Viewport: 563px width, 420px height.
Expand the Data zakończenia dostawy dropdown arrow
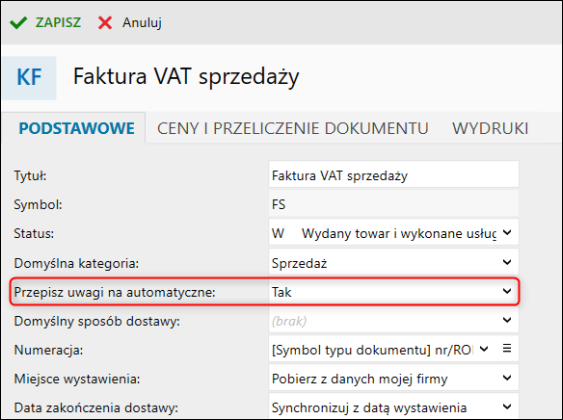click(507, 407)
